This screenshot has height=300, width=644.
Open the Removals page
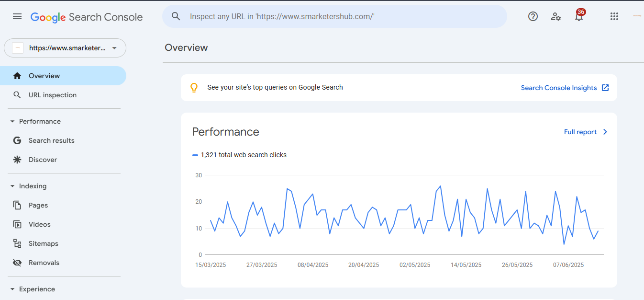63,263
